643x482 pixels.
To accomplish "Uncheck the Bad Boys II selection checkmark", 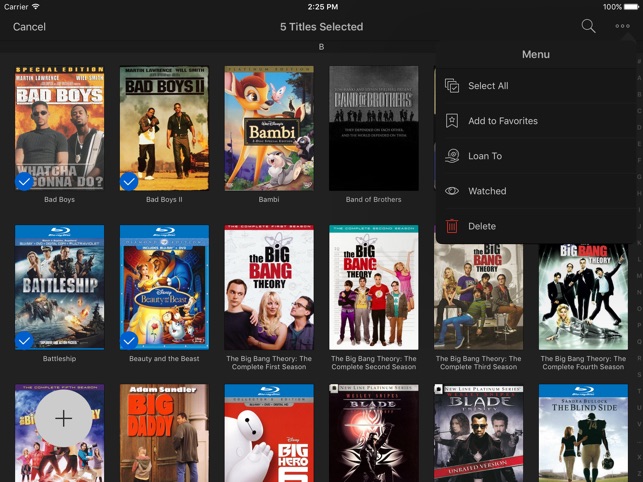I will (x=129, y=181).
